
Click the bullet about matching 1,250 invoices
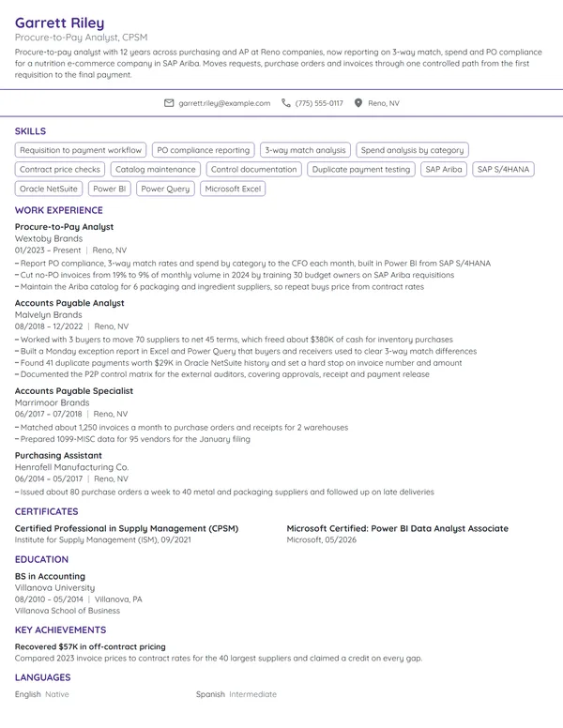pos(182,427)
